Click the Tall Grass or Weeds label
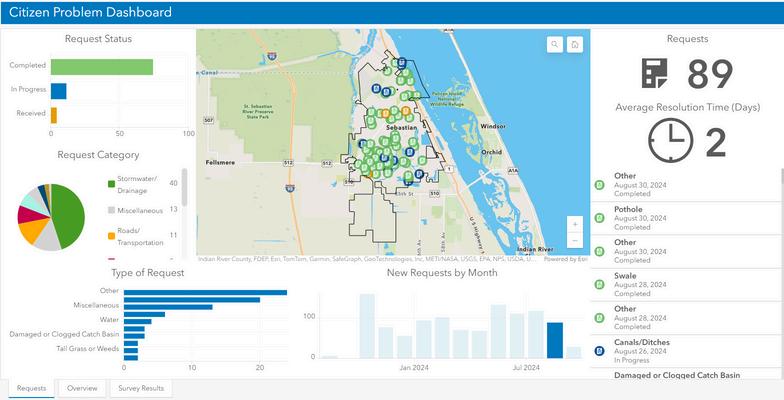 tap(88, 348)
